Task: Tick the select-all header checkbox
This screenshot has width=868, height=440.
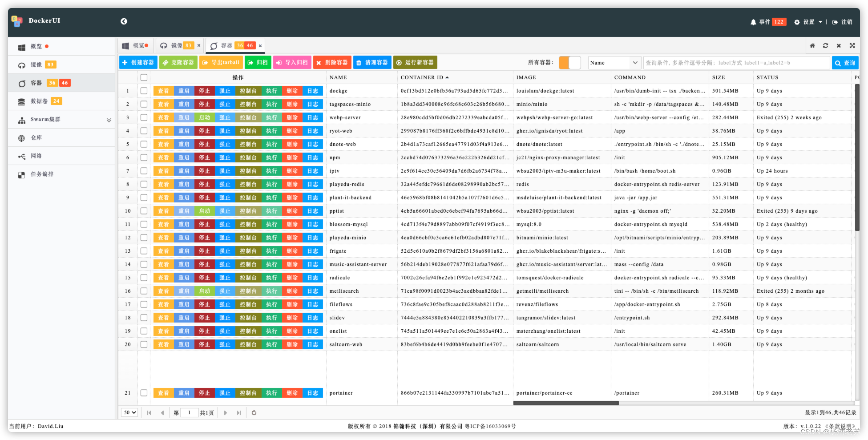Action: click(144, 77)
